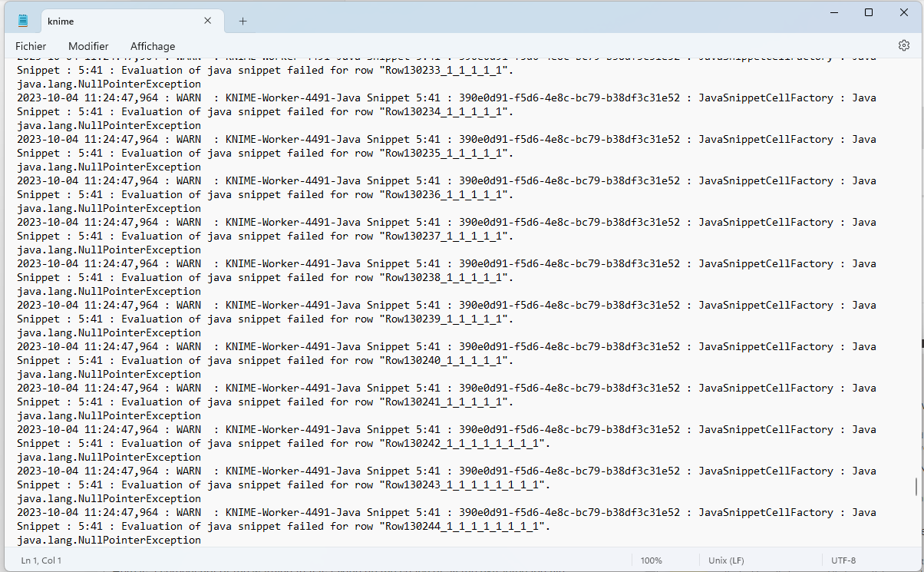Image resolution: width=924 pixels, height=572 pixels.
Task: Click the last java.lang.NullPointerException line
Action: (109, 540)
